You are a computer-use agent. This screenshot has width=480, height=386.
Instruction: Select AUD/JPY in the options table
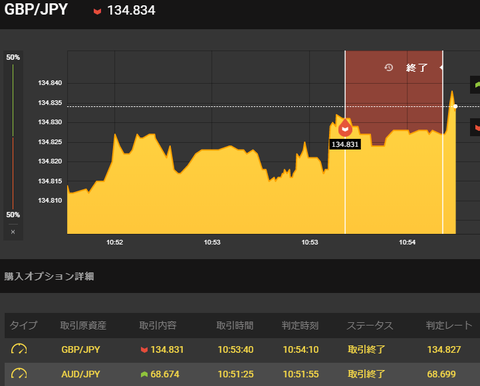click(x=81, y=374)
